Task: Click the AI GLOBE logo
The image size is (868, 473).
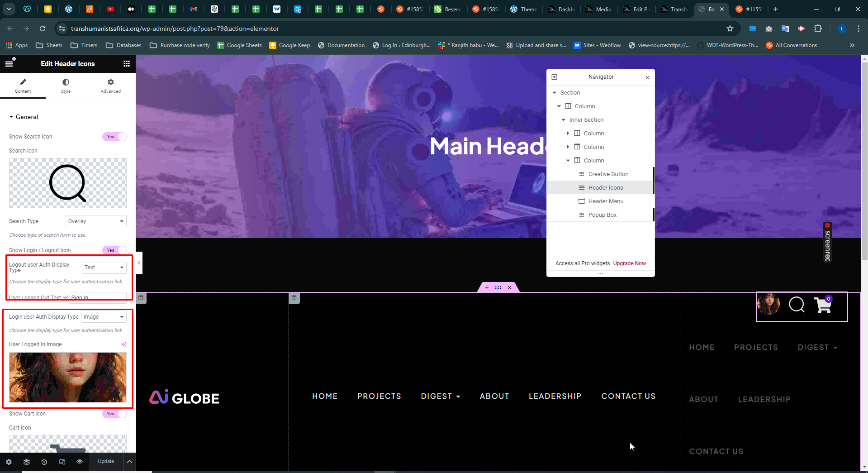Action: [x=184, y=397]
